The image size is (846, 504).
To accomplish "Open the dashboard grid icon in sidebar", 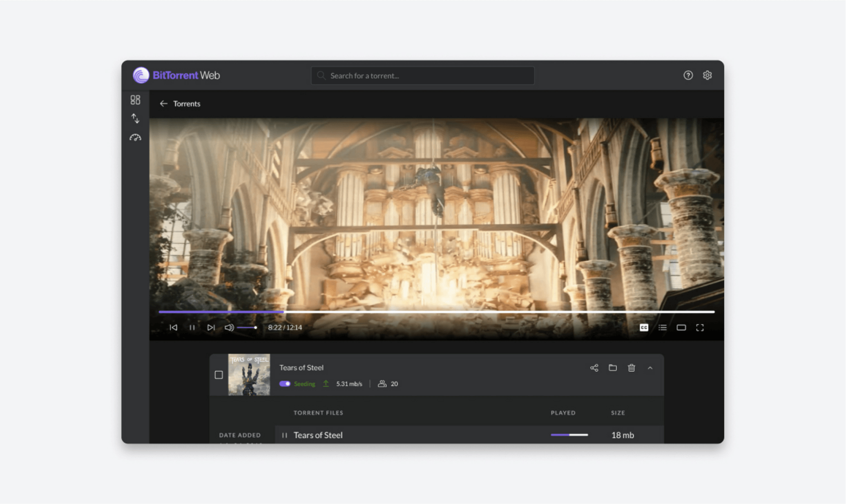I will click(135, 100).
